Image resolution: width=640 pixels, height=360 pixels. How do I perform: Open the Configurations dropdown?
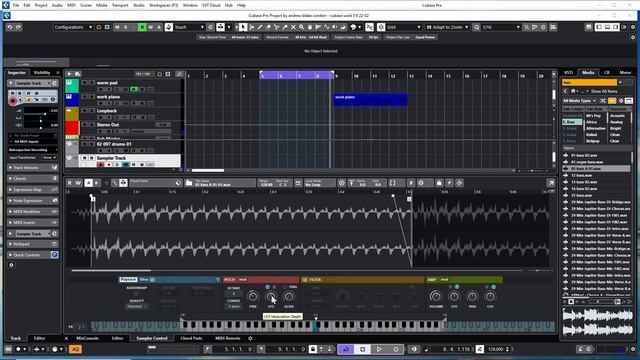coord(73,27)
